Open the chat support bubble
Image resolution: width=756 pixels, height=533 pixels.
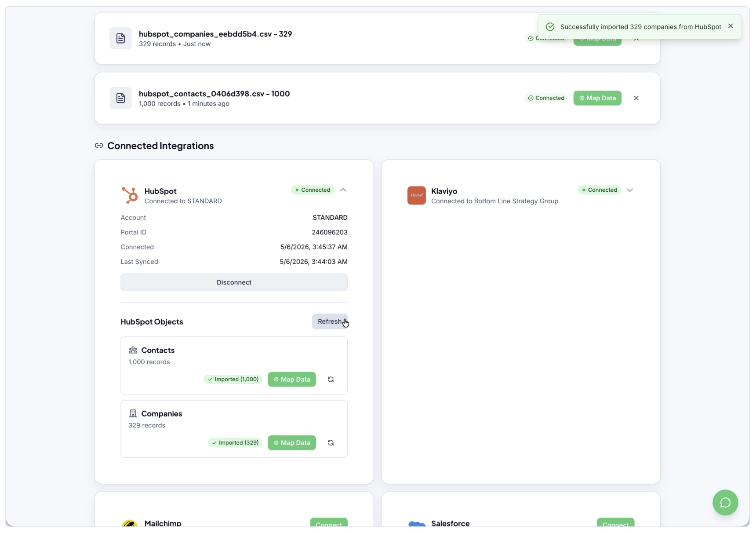725,502
